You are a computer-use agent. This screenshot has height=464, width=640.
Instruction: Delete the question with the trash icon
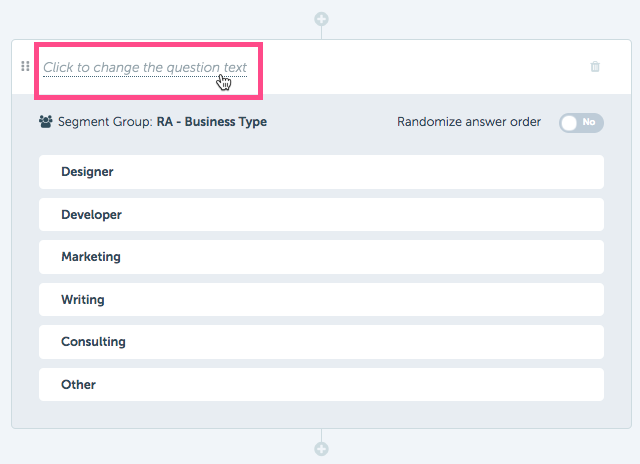click(595, 67)
